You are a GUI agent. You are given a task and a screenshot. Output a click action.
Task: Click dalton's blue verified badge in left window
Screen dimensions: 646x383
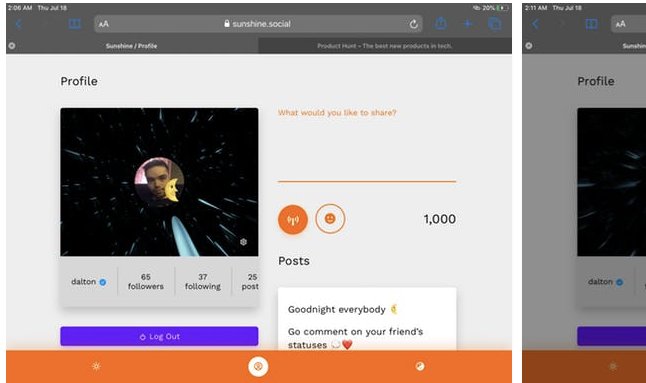point(103,282)
